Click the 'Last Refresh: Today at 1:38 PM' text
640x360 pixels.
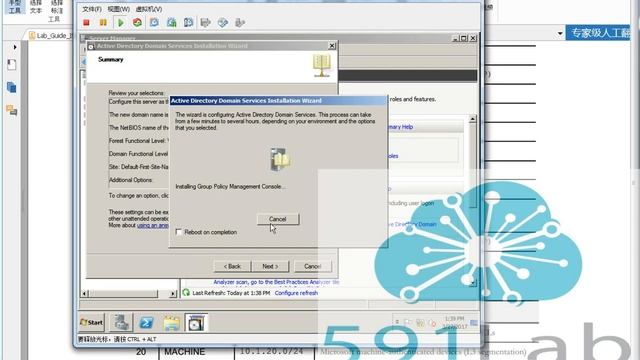tap(231, 293)
